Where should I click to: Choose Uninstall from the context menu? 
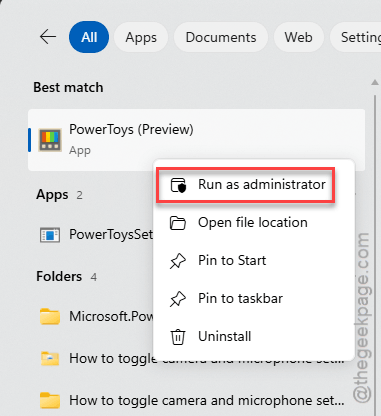(253, 336)
